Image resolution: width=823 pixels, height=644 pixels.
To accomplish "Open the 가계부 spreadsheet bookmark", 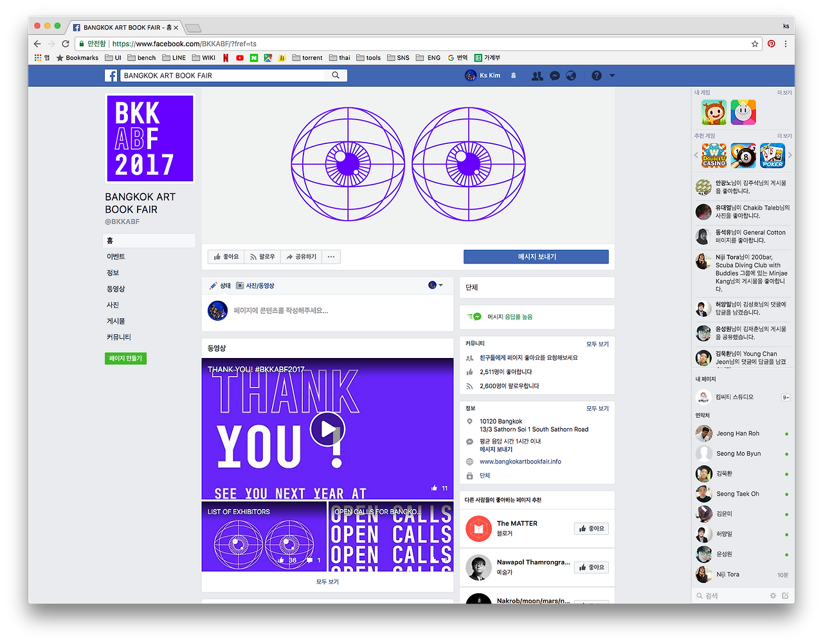I will pyautogui.click(x=487, y=58).
